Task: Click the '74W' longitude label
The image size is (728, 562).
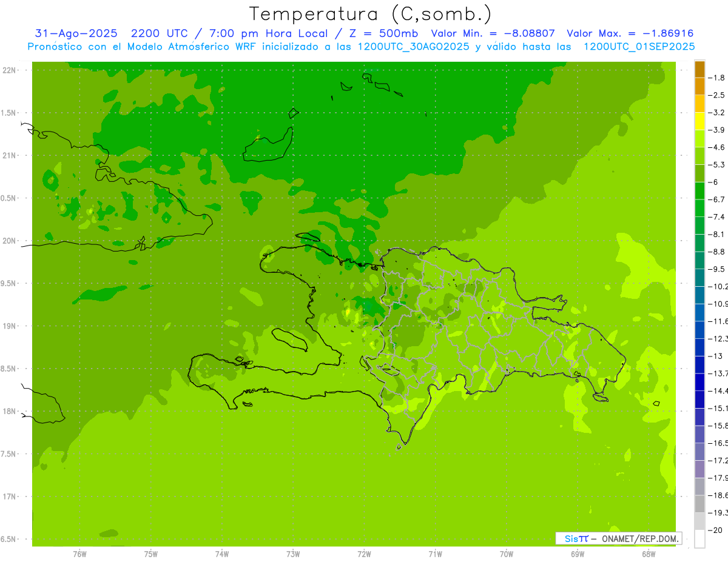Action: [221, 554]
